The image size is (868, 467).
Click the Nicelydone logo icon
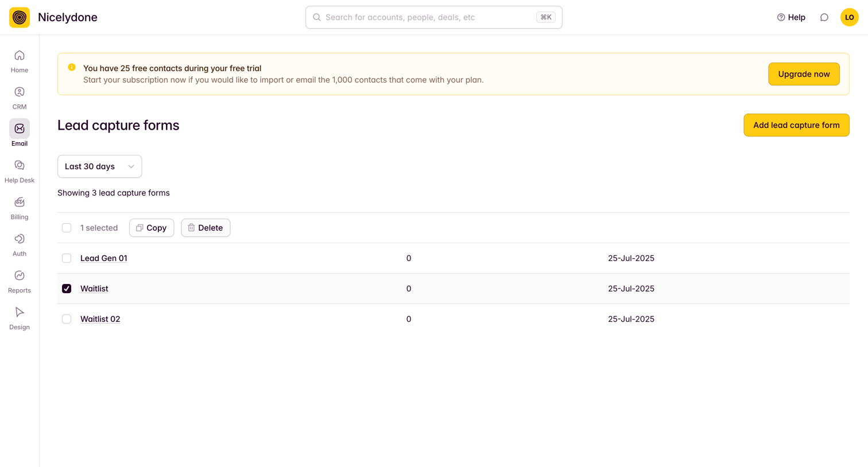[x=20, y=17]
